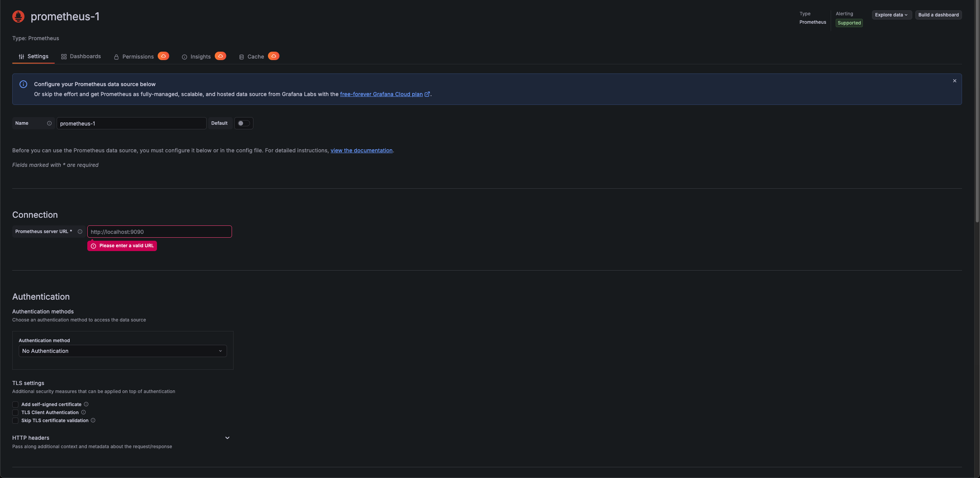Switch to the Dashboards tab
Viewport: 980px width, 478px height.
pyautogui.click(x=81, y=56)
